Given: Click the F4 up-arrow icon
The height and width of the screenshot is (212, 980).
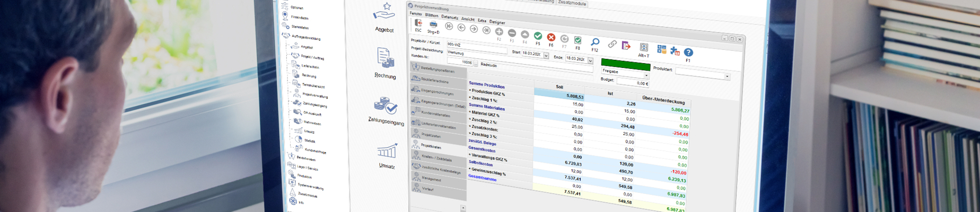Looking at the screenshot, I should pos(525,34).
